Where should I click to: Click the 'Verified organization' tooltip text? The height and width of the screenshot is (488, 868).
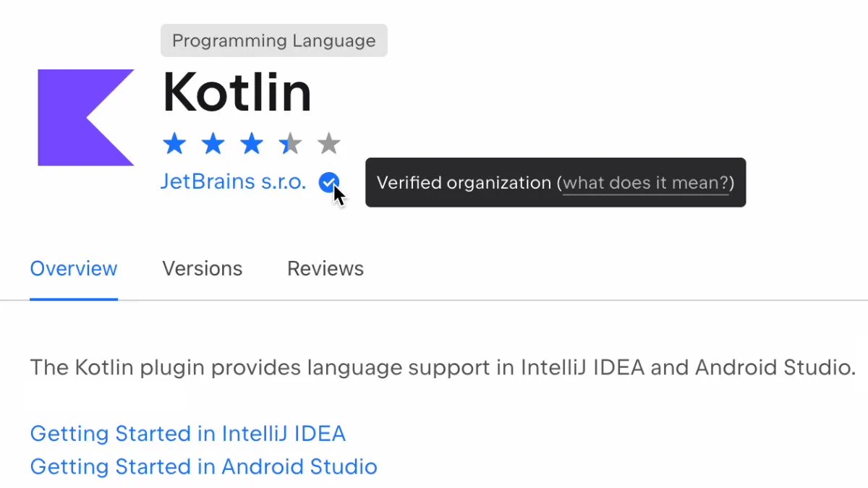464,183
